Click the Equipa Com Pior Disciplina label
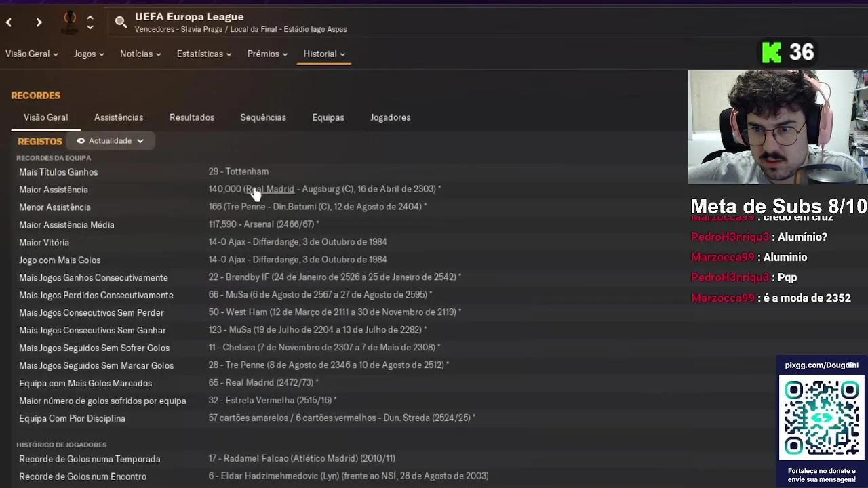 tap(72, 419)
